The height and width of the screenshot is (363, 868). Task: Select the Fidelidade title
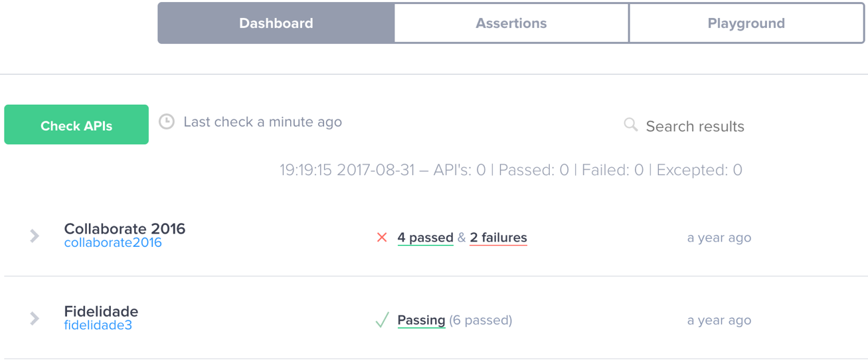pyautogui.click(x=101, y=311)
